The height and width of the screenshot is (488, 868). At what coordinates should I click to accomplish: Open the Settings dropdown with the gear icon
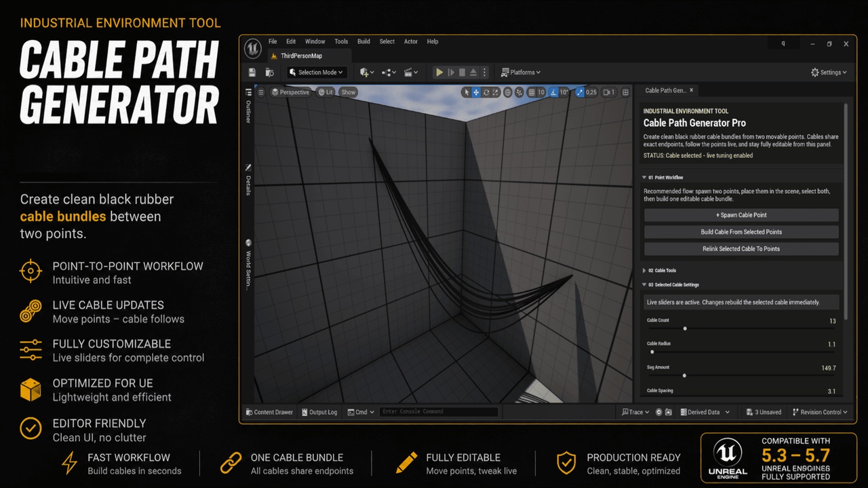829,73
